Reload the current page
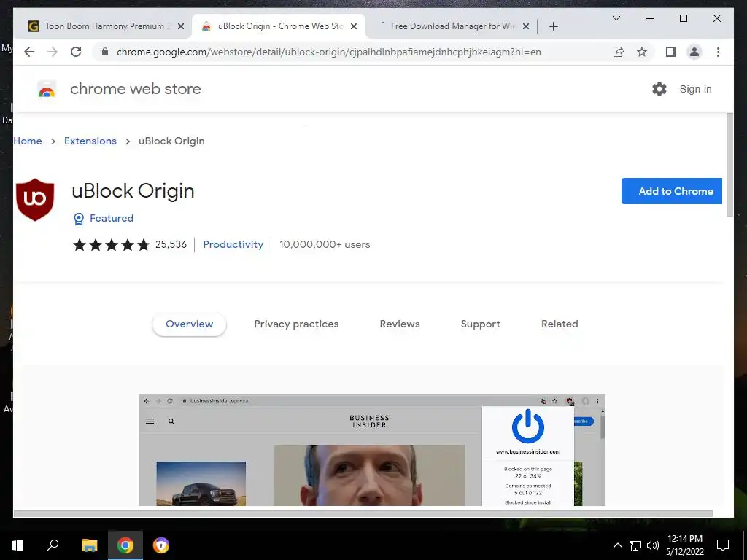 point(76,52)
